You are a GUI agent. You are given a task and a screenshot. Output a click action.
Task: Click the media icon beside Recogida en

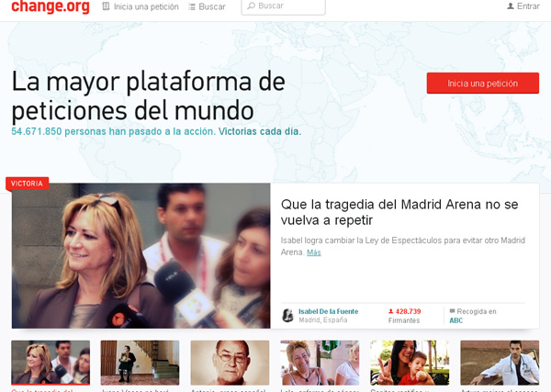click(452, 312)
